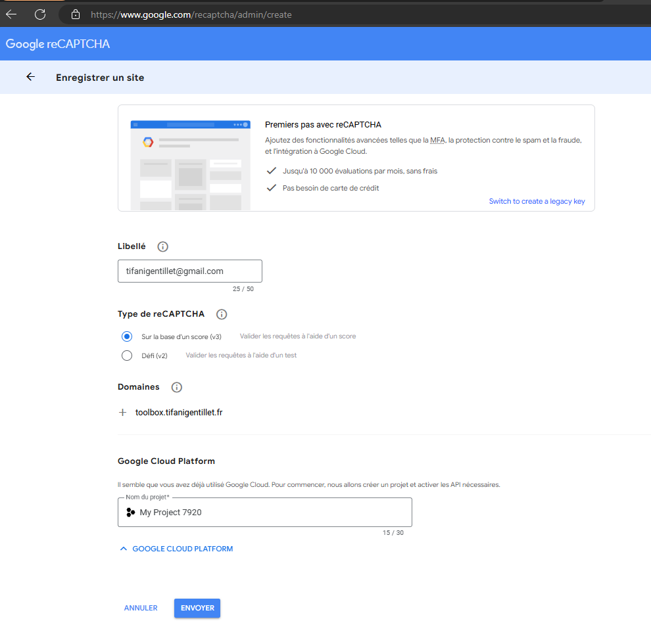Click the toolbox.tifanigentillet.fr domain entry

[179, 413]
